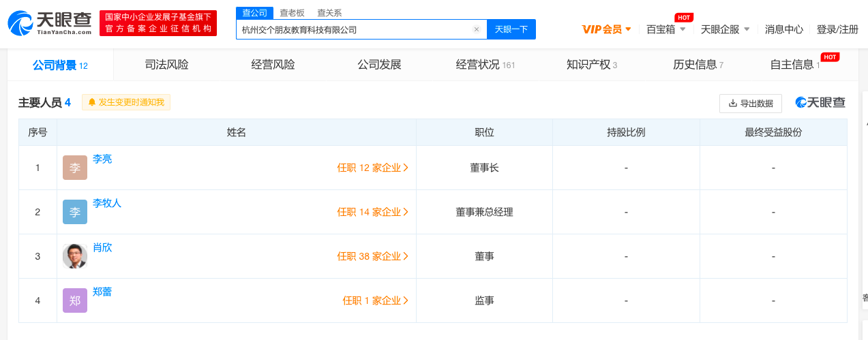Expand the VIP会员 dropdown
The height and width of the screenshot is (340, 868).
coord(606,29)
